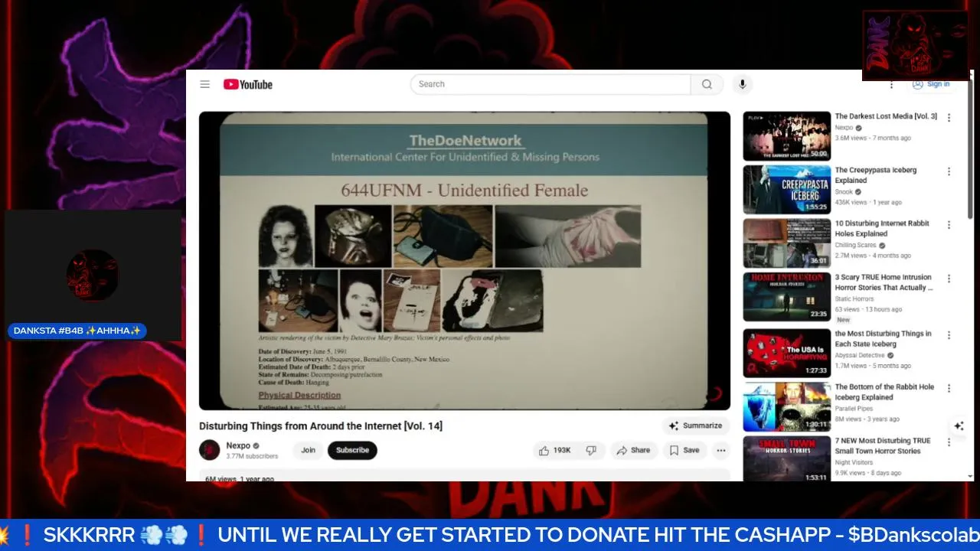Click the Abyssal Detective channel name
This screenshot has height=551, width=980.
[x=859, y=356]
